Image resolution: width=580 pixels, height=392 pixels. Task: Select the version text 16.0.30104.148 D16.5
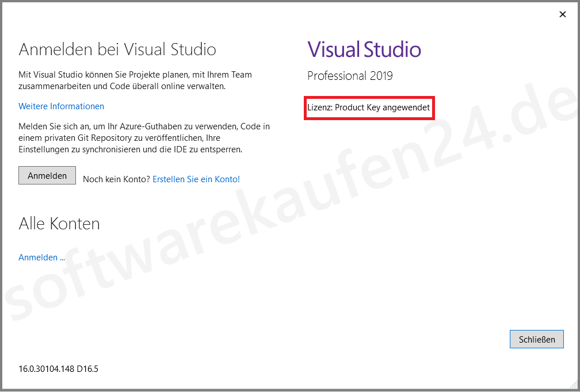coord(59,369)
